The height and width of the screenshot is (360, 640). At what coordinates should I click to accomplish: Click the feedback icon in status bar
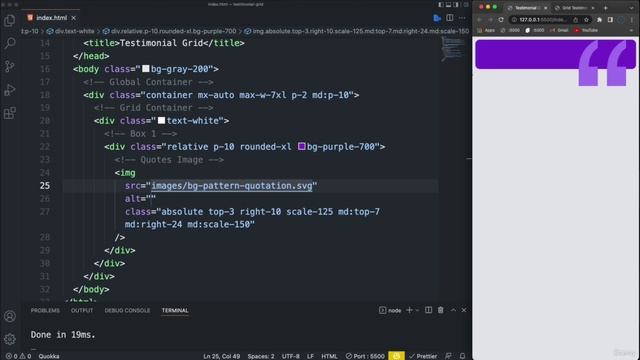click(448, 356)
